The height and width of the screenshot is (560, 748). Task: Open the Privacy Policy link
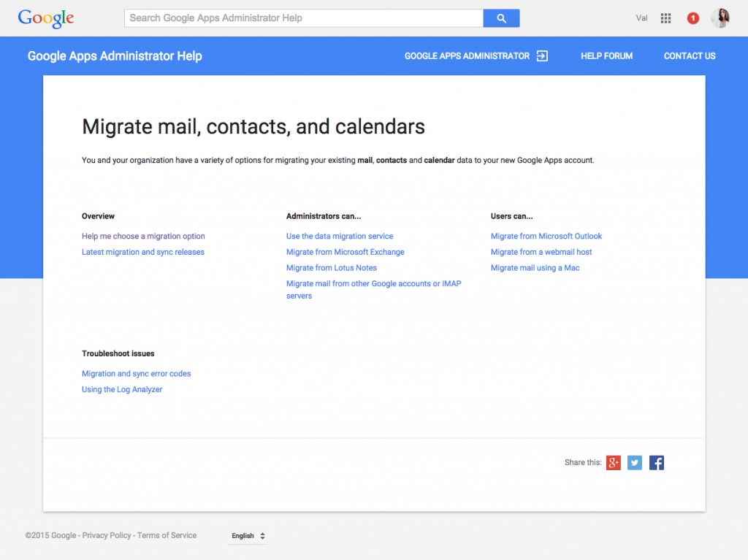(107, 535)
